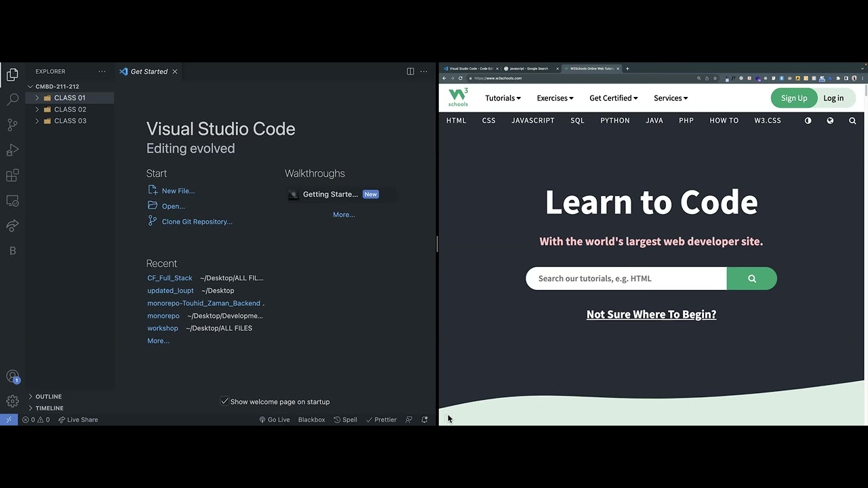Open editor More Actions ellipsis

pyautogui.click(x=424, y=71)
